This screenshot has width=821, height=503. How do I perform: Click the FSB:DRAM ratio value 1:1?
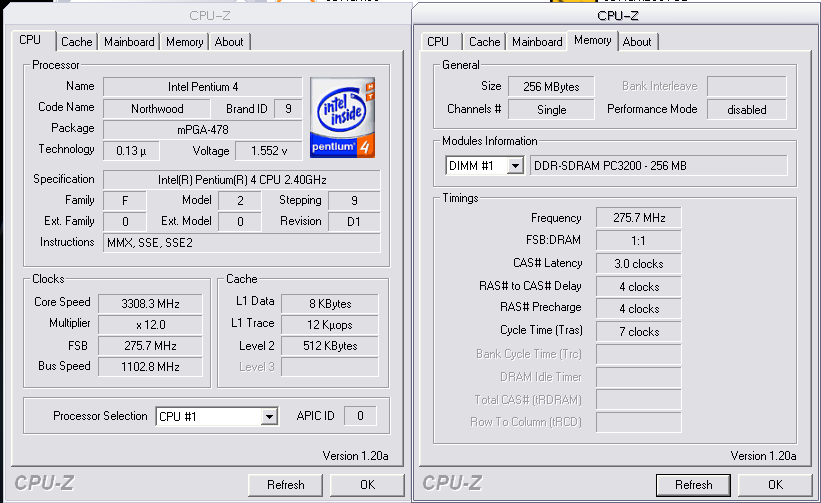click(x=639, y=241)
